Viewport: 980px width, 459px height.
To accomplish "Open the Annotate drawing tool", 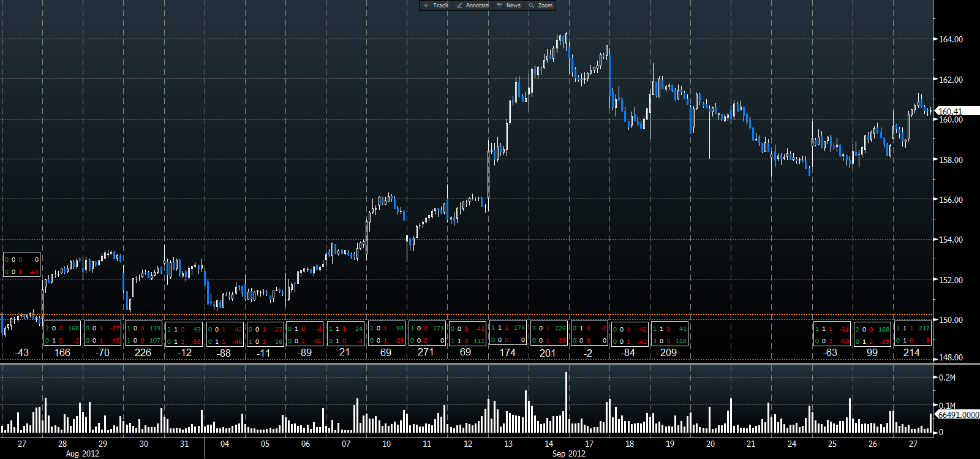I will pyautogui.click(x=472, y=6).
